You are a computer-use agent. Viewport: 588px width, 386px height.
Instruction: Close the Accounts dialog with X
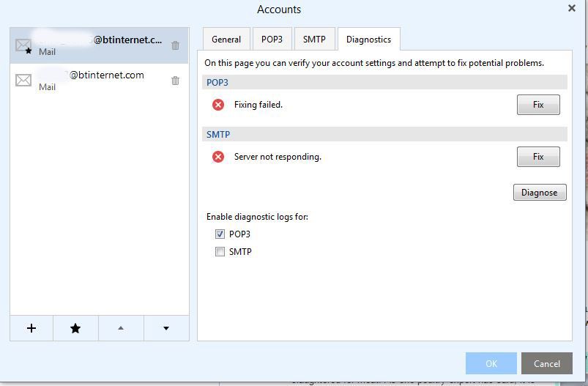click(571, 8)
